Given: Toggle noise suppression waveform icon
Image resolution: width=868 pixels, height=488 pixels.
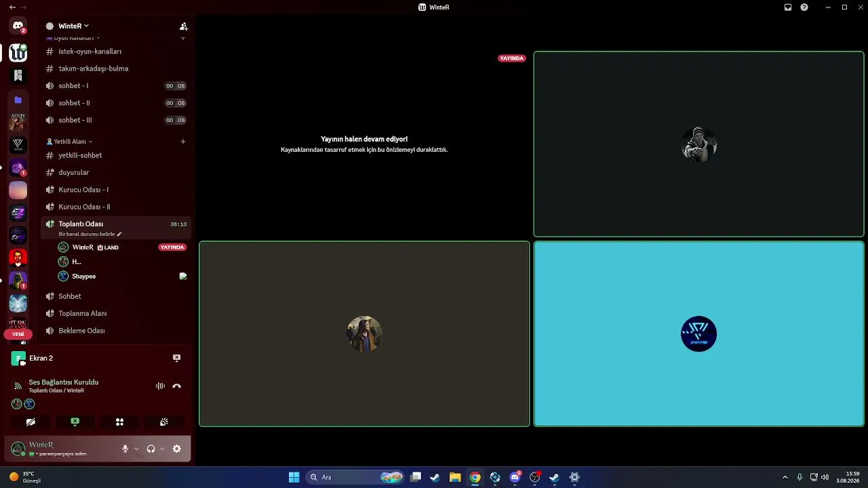Looking at the screenshot, I should 160,386.
